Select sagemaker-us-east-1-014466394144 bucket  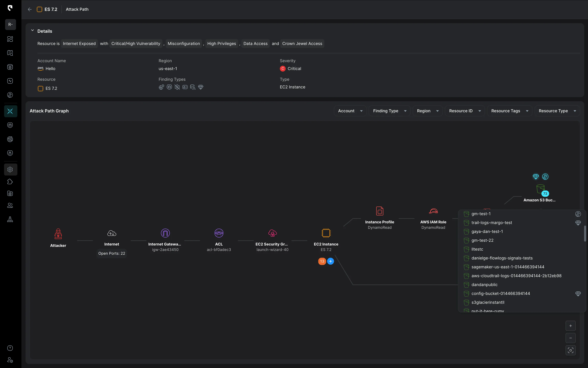click(522, 267)
